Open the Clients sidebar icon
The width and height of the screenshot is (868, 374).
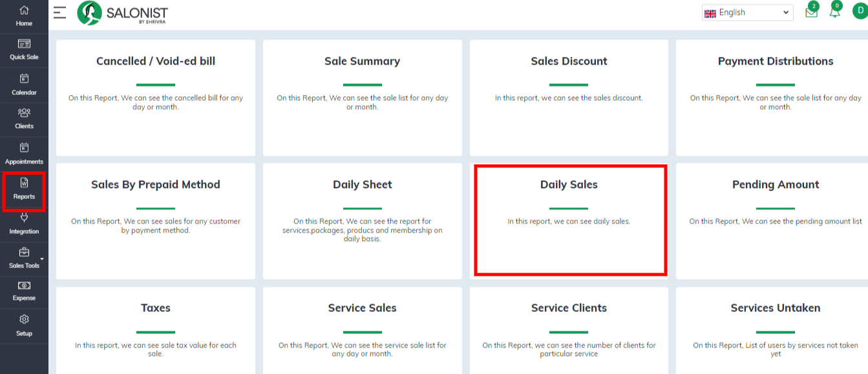coord(24,112)
